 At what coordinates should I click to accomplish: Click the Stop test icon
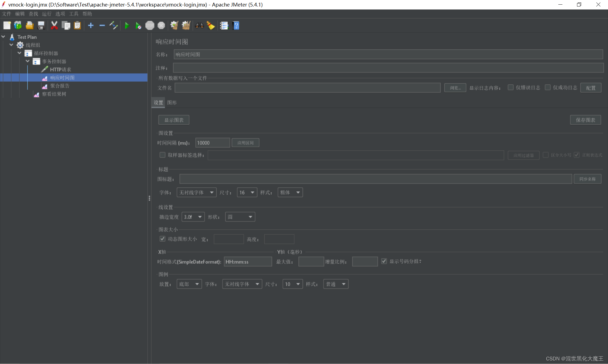[150, 26]
